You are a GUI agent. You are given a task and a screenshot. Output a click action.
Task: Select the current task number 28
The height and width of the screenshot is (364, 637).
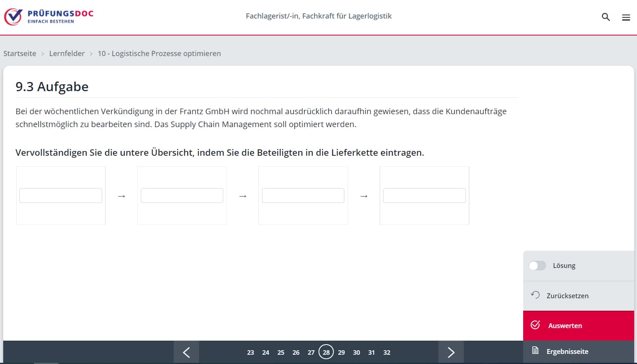[326, 352]
